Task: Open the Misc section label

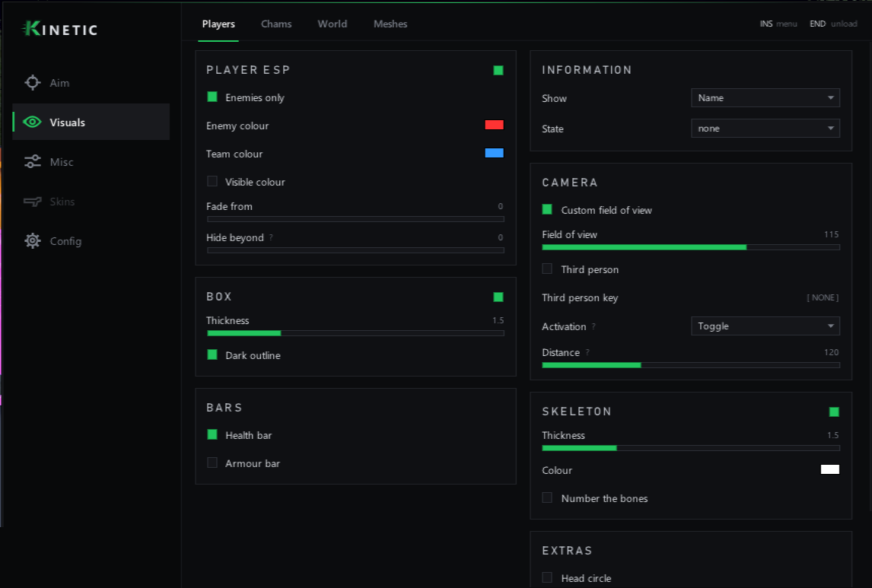Action: (x=62, y=162)
